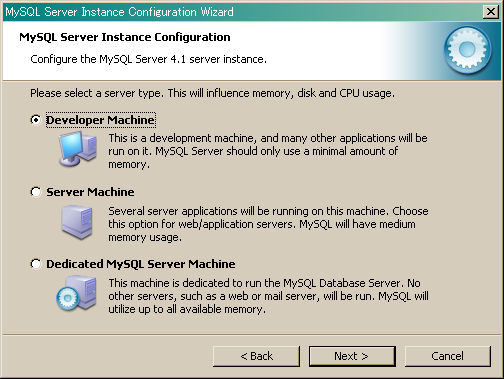Click the "Please select a server type" instruction text

click(212, 93)
